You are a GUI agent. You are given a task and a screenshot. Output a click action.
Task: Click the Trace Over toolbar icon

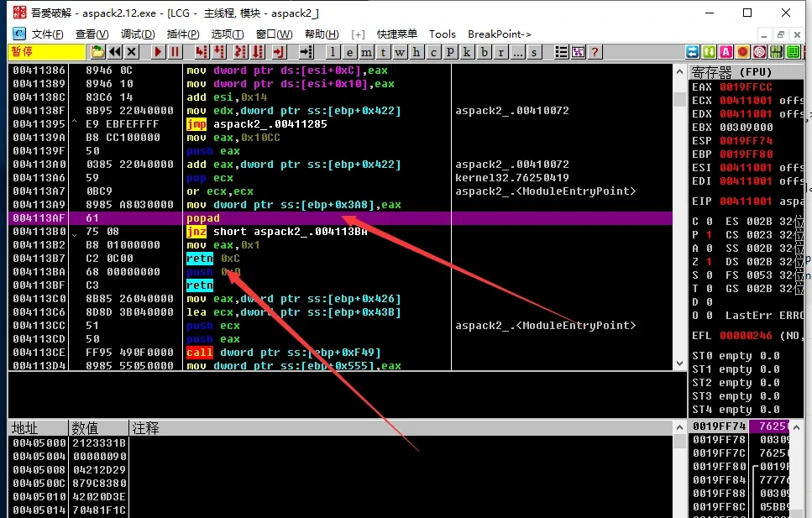pyautogui.click(x=258, y=52)
